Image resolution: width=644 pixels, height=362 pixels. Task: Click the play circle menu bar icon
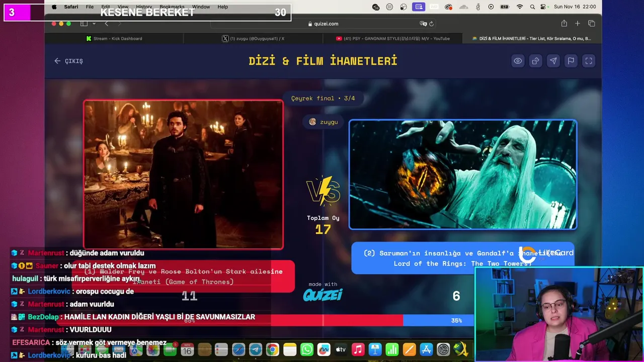click(491, 7)
